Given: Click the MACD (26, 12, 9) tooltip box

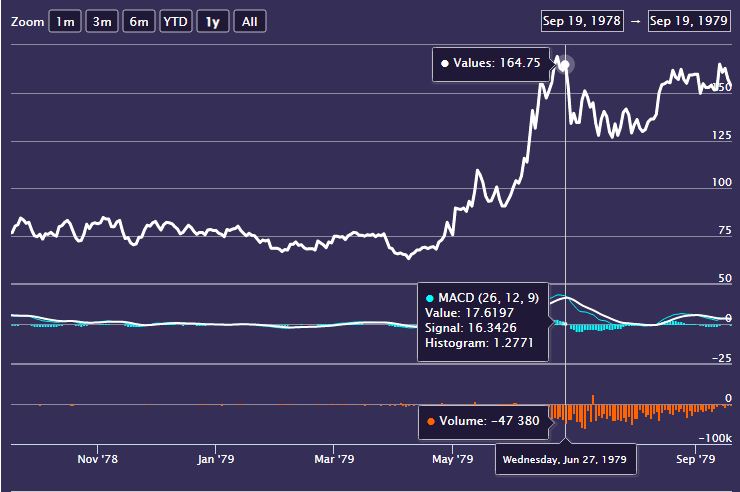Looking at the screenshot, I should (484, 321).
